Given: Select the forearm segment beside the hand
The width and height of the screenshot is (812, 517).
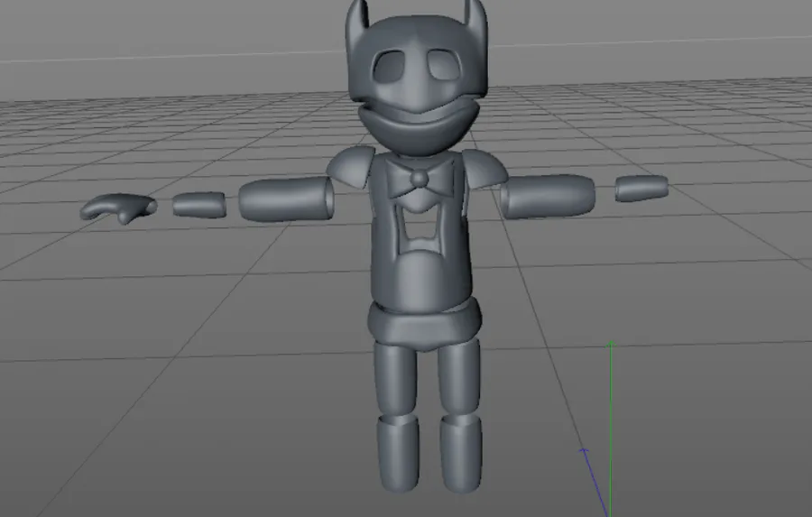Looking at the screenshot, I should coord(198,204).
